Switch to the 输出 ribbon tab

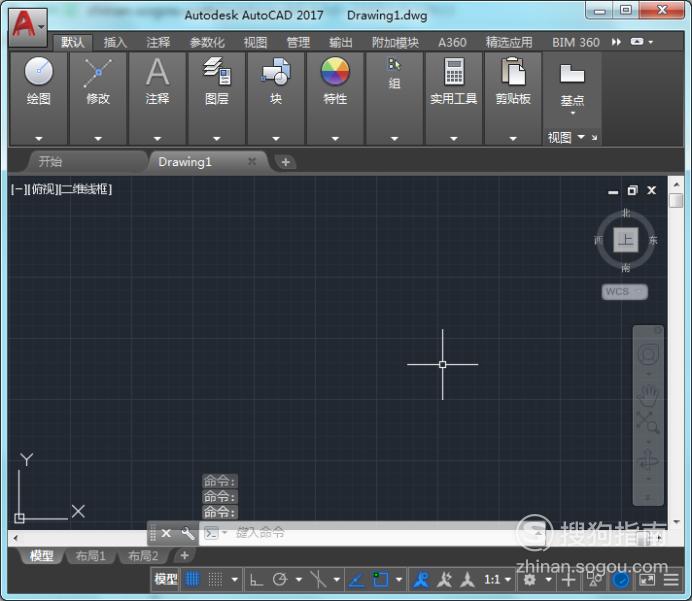pyautogui.click(x=340, y=42)
